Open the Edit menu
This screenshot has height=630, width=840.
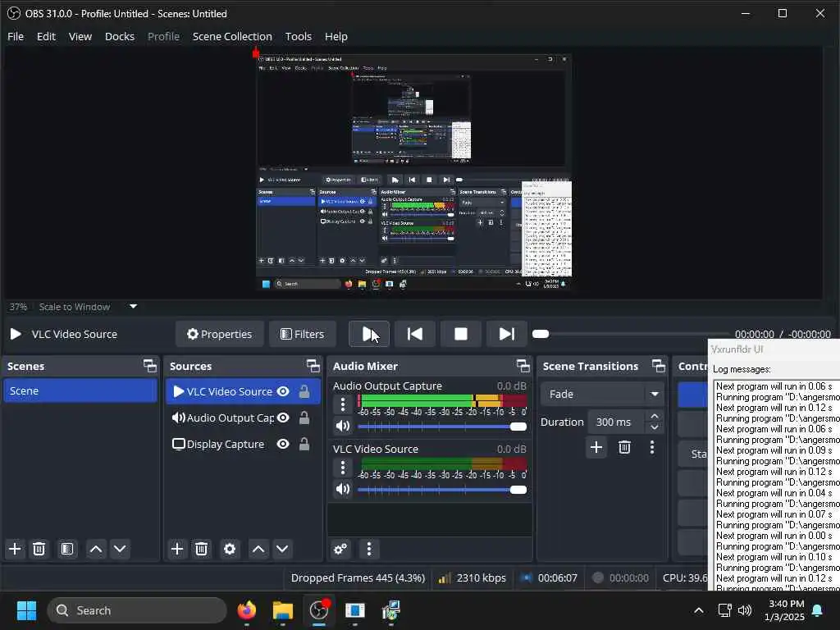coord(46,36)
